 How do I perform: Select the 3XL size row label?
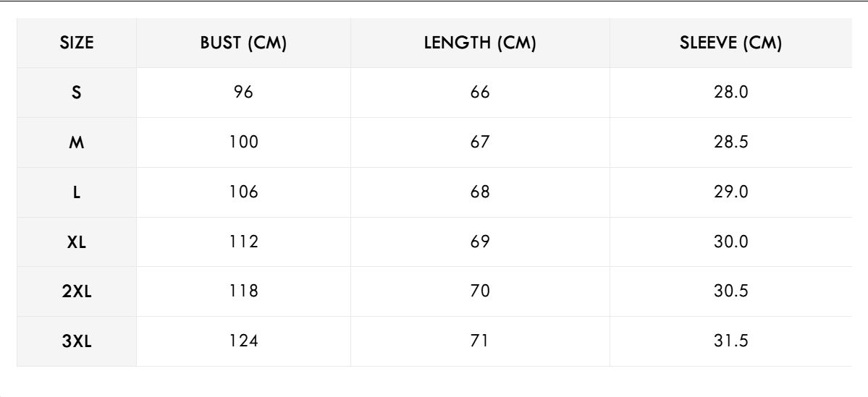tap(77, 342)
